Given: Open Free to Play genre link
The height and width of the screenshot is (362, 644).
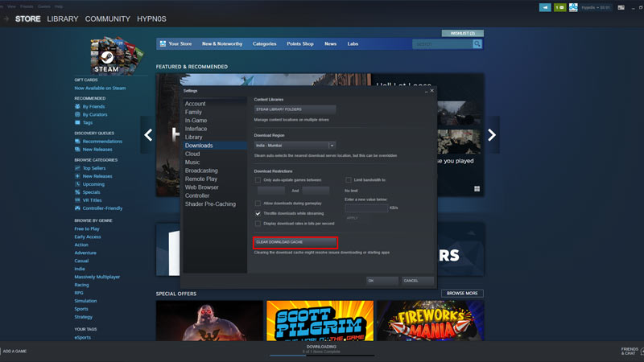Looking at the screenshot, I should pos(87,228).
